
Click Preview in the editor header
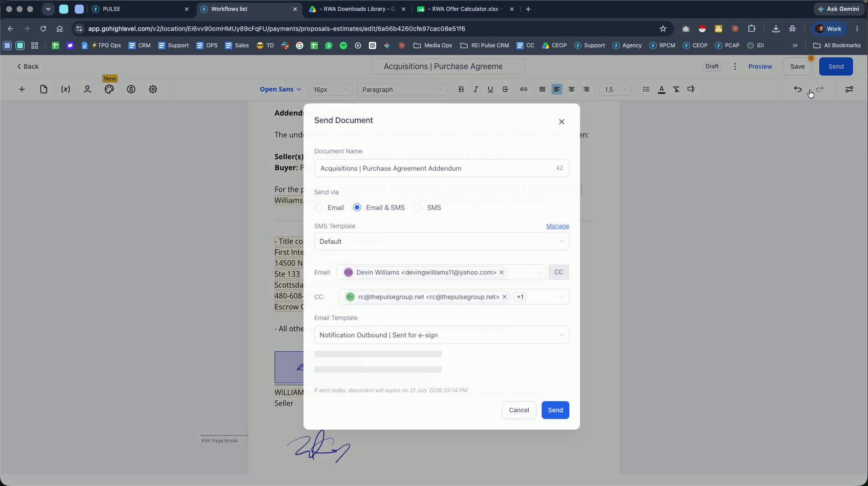pyautogui.click(x=760, y=66)
